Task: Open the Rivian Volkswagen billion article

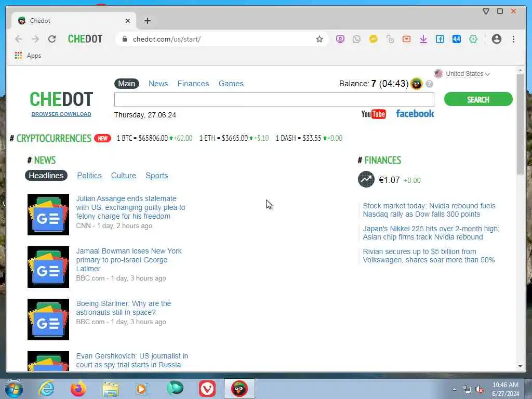Action: 429,256
